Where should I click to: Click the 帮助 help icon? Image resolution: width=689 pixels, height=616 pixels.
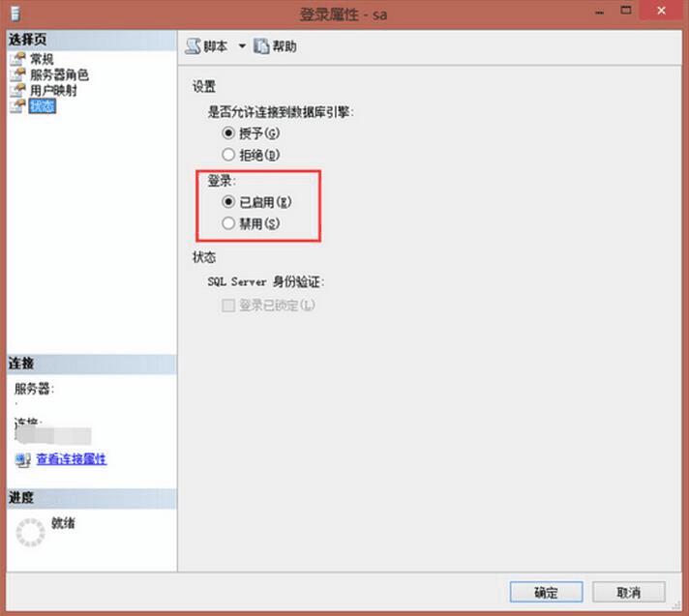[x=261, y=46]
